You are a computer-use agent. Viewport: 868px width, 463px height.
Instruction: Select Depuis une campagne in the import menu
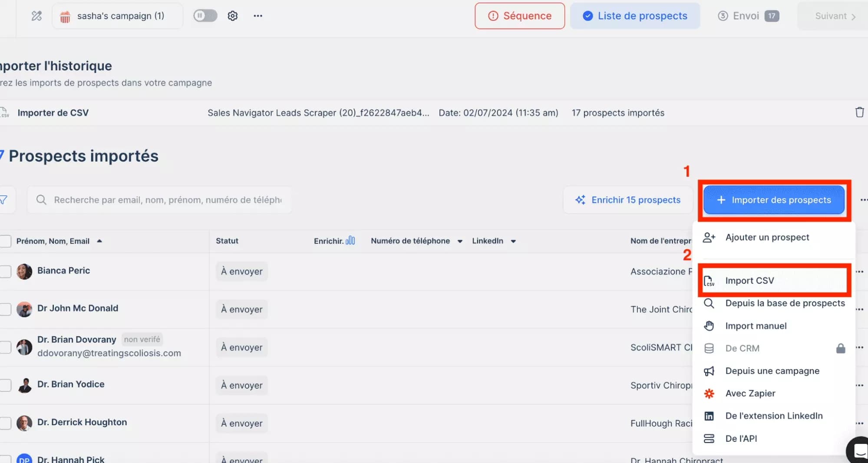click(772, 370)
